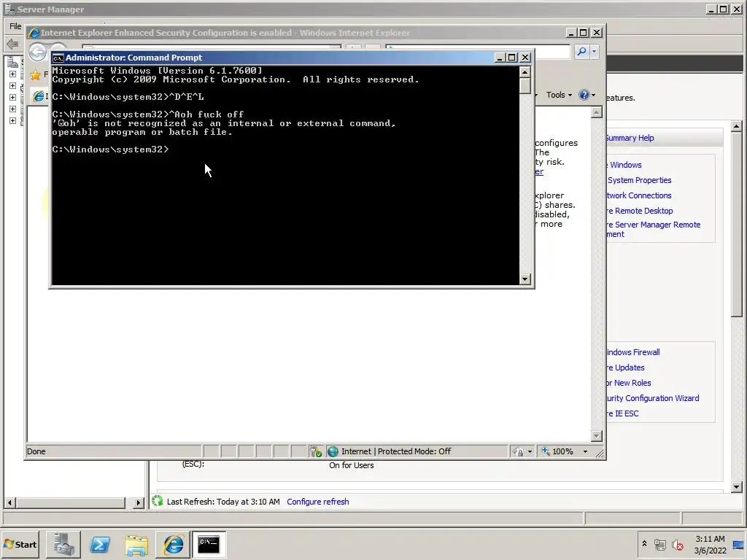This screenshot has width=747, height=560.
Task: Click the muted volume tray icon
Action: pyautogui.click(x=677, y=545)
